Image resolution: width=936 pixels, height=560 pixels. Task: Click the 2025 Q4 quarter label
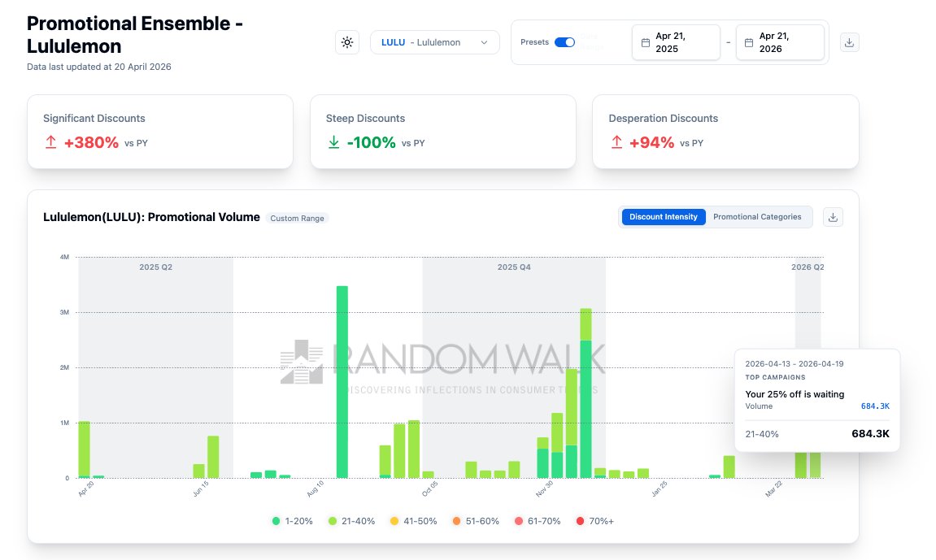coord(514,267)
